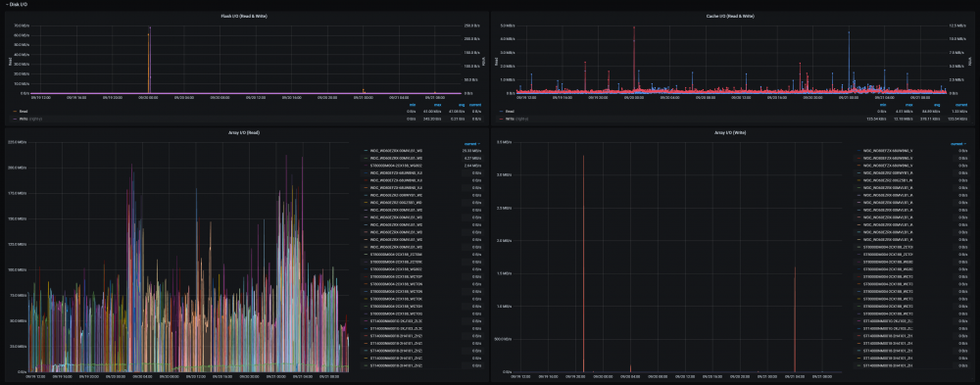Sort Flash I/O legend by min column
This screenshot has height=385, width=980.
[x=412, y=105]
